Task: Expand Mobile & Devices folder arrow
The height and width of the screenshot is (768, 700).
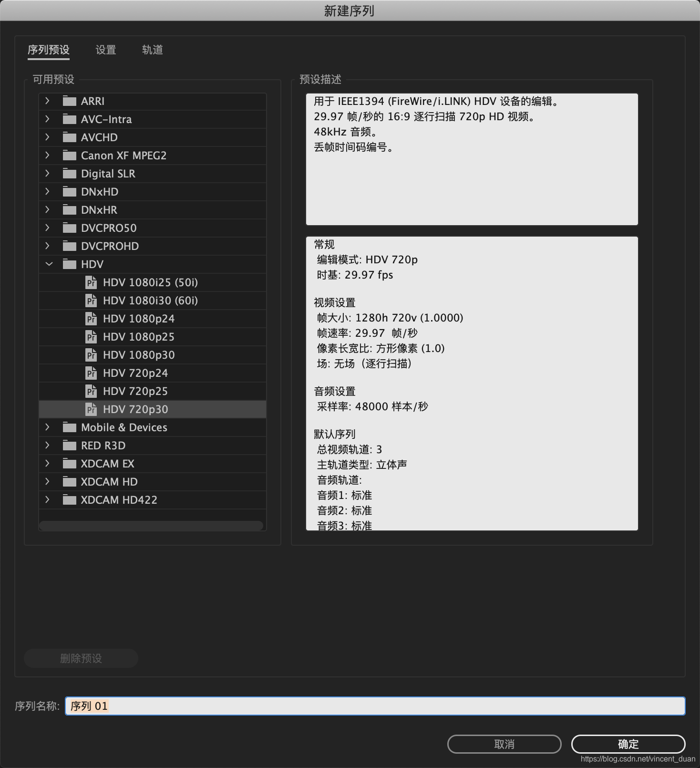Action: [47, 427]
